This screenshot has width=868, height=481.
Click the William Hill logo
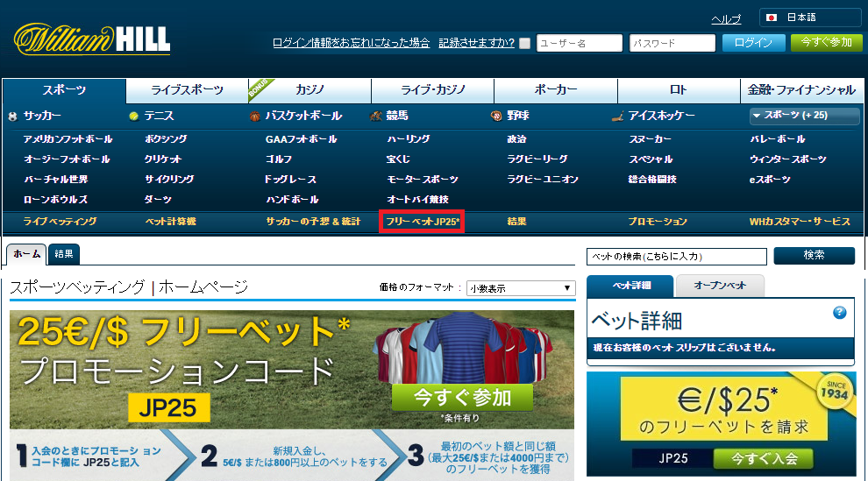tap(92, 39)
